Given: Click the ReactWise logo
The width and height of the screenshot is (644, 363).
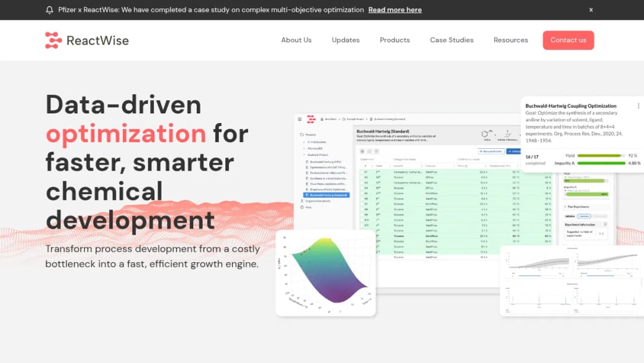Looking at the screenshot, I should pos(86,40).
